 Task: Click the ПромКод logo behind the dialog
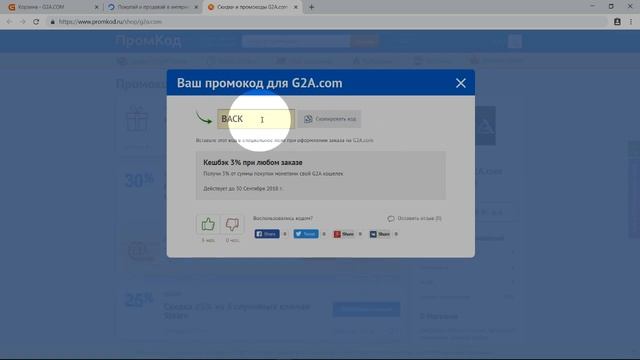(148, 41)
